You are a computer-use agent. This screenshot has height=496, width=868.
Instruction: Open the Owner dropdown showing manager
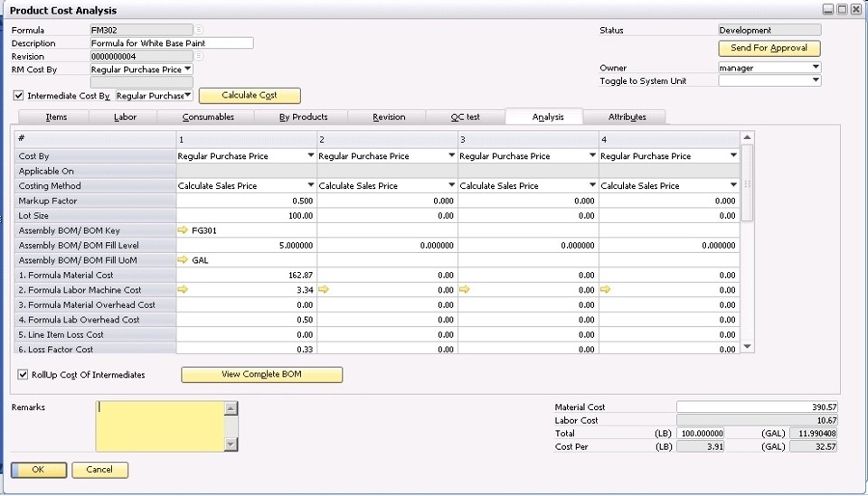pyautogui.click(x=816, y=68)
